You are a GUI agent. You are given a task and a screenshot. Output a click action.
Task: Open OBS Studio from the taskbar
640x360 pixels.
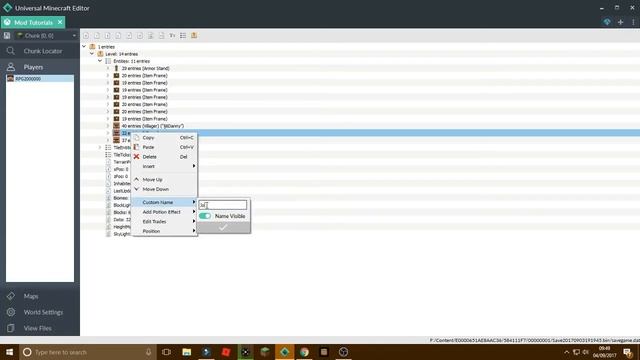pyautogui.click(x=343, y=352)
